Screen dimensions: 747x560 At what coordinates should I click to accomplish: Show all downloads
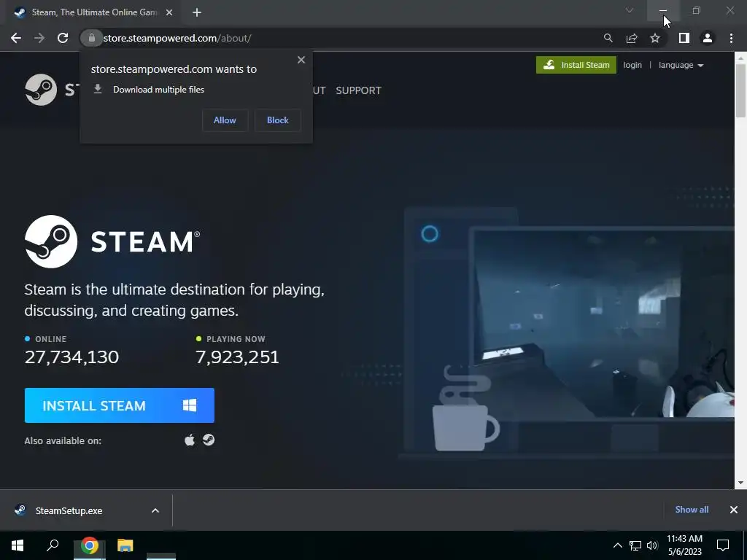pyautogui.click(x=692, y=510)
